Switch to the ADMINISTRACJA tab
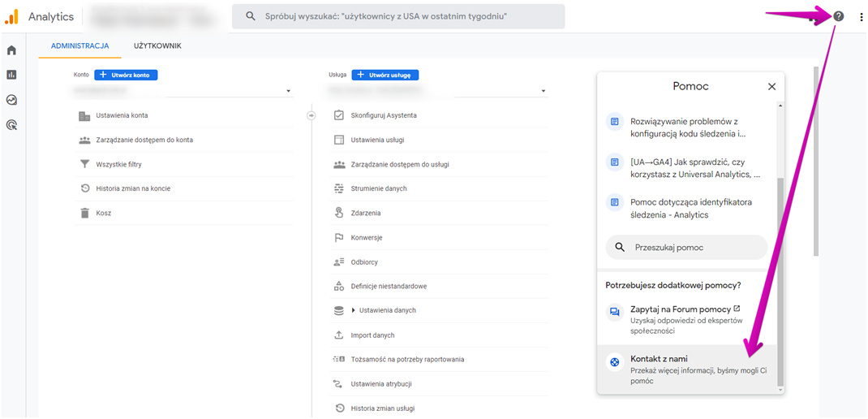This screenshot has height=419, width=868. click(x=79, y=46)
